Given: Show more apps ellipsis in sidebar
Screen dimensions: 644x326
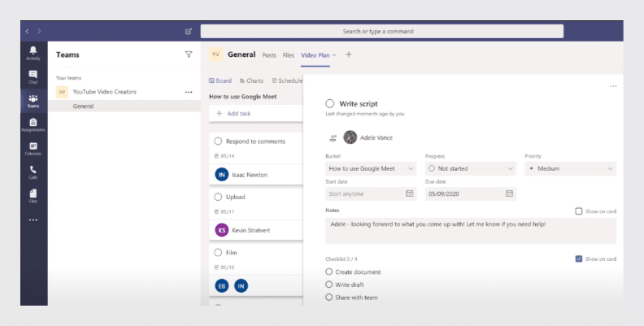Looking at the screenshot, I should pyautogui.click(x=33, y=220).
